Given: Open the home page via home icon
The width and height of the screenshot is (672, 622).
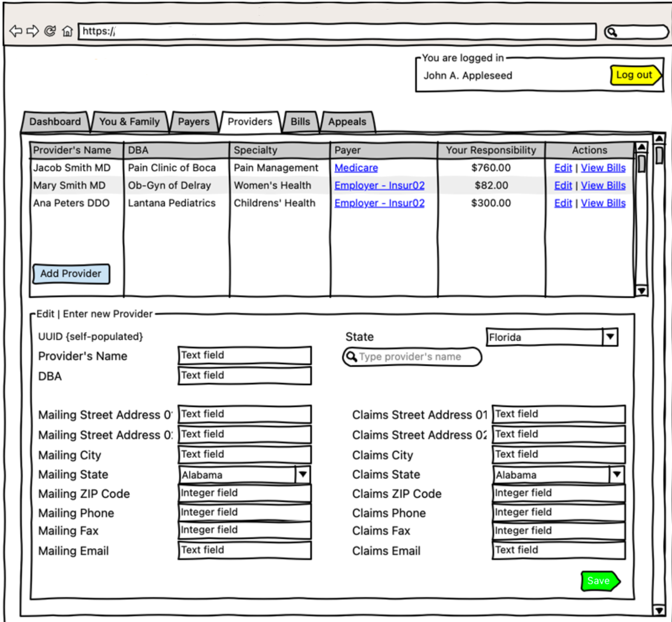Looking at the screenshot, I should (68, 31).
